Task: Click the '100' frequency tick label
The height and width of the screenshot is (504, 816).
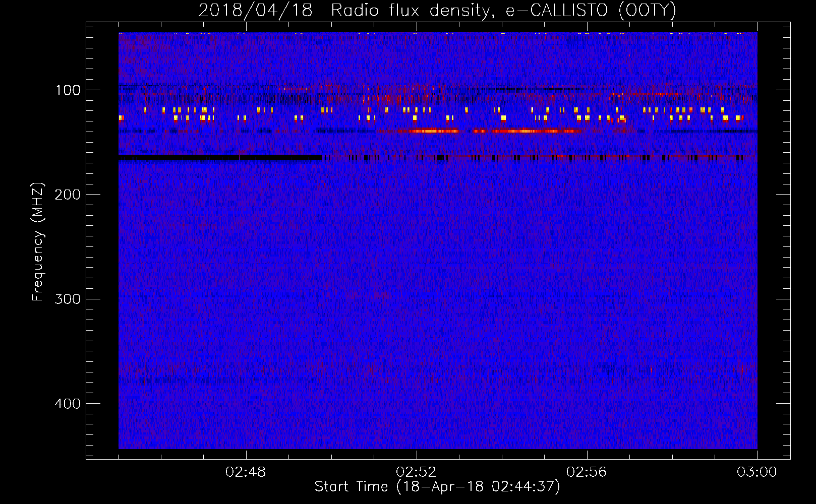Action: tap(68, 90)
